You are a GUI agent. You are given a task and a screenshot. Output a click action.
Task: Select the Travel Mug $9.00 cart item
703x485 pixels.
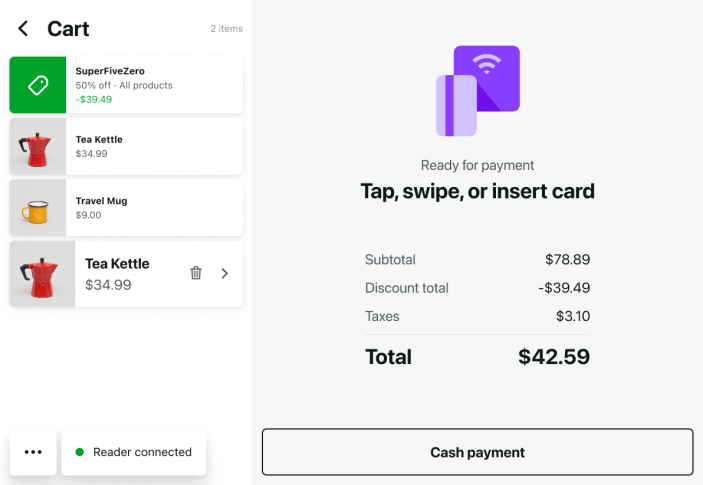pos(154,208)
